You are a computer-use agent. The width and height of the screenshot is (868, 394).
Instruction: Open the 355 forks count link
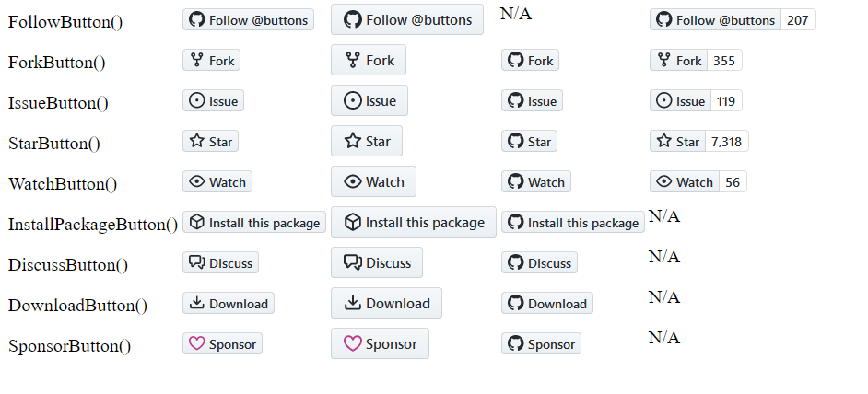point(724,61)
